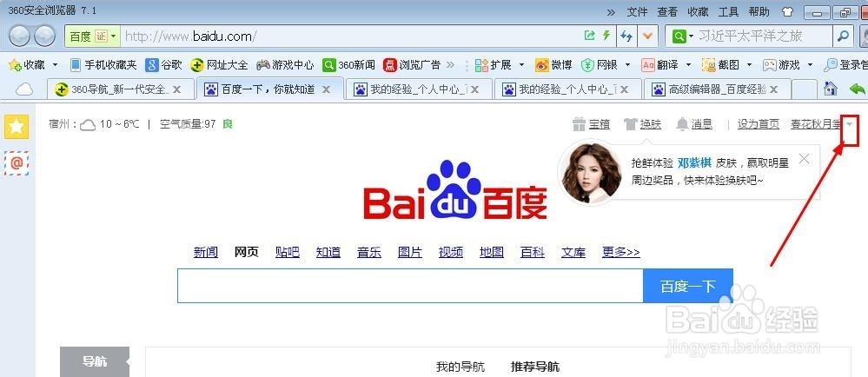Click the green share icon in address bar
The height and width of the screenshot is (377, 868).
coord(589,36)
